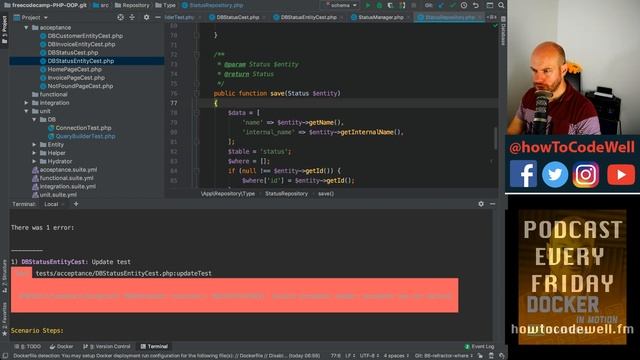The width and height of the screenshot is (640, 360).
Task: Open the Docker tool window tab
Action: [62, 347]
